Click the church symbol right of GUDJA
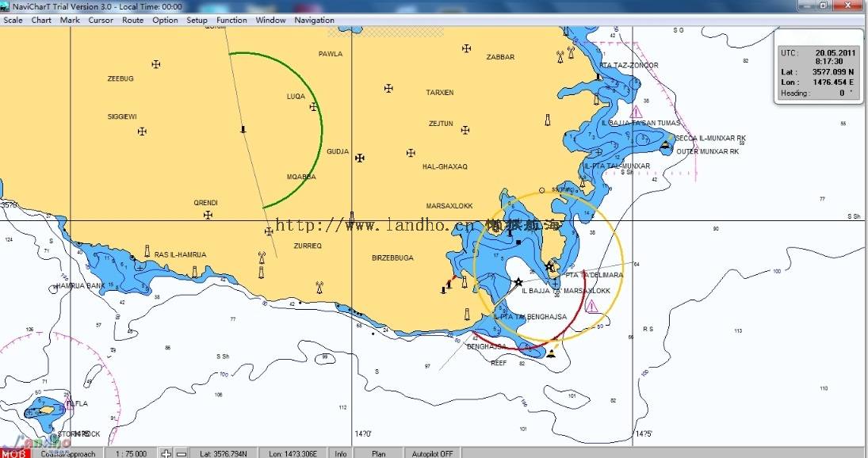The height and width of the screenshot is (458, 868). point(360,158)
